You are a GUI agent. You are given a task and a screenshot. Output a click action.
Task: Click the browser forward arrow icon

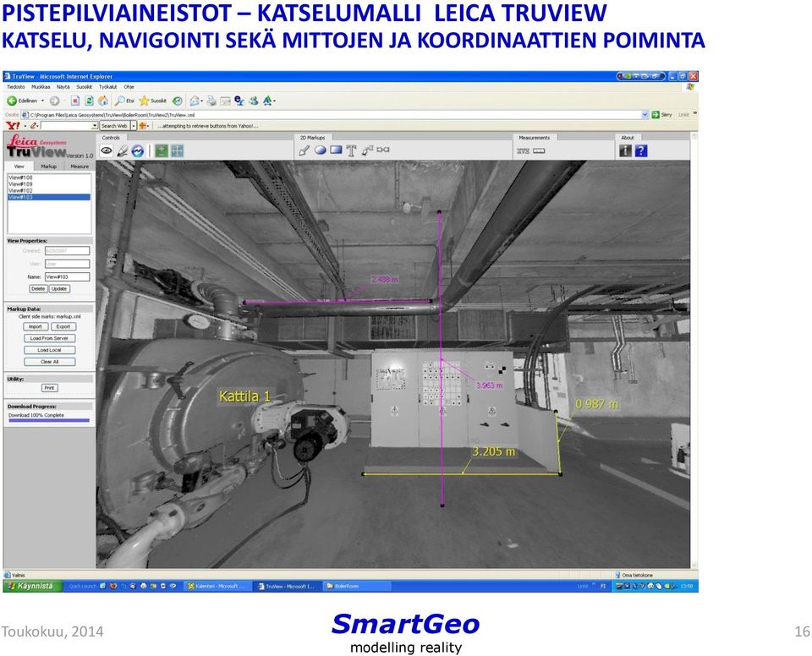54,101
